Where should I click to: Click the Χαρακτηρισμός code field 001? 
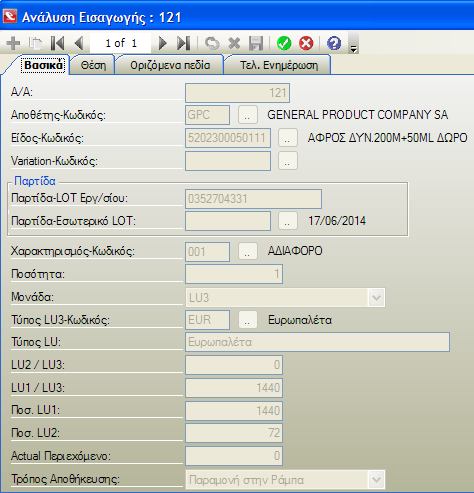tap(207, 252)
